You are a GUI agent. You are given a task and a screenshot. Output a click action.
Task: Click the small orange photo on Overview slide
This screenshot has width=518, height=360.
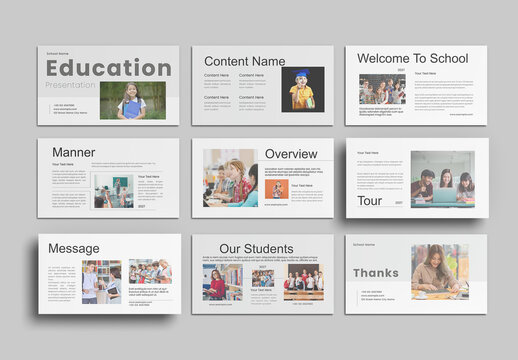pos(277,189)
